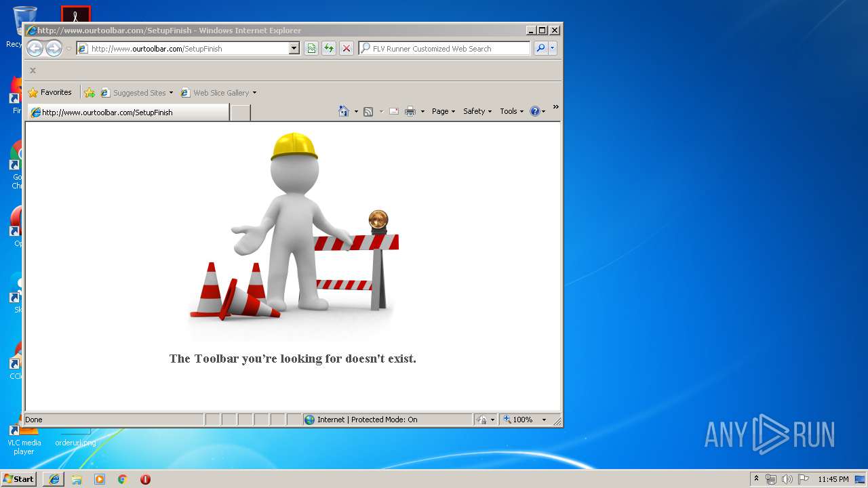Open the Web Slice Gallery link
The height and width of the screenshot is (488, 868).
(x=218, y=93)
